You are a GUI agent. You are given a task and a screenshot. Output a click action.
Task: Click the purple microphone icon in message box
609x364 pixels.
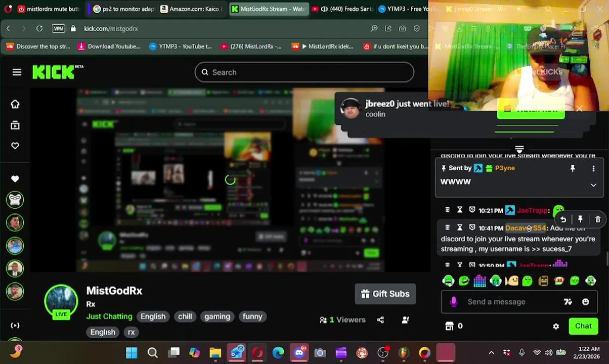454,302
